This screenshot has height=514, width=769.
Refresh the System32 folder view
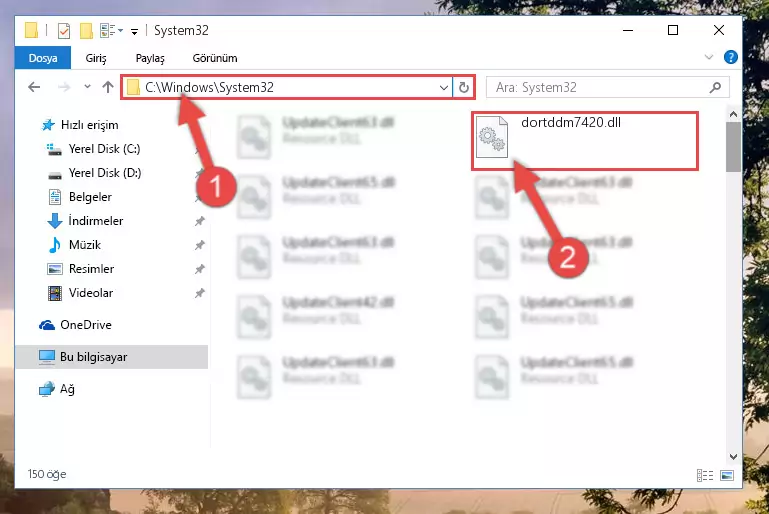tap(463, 88)
